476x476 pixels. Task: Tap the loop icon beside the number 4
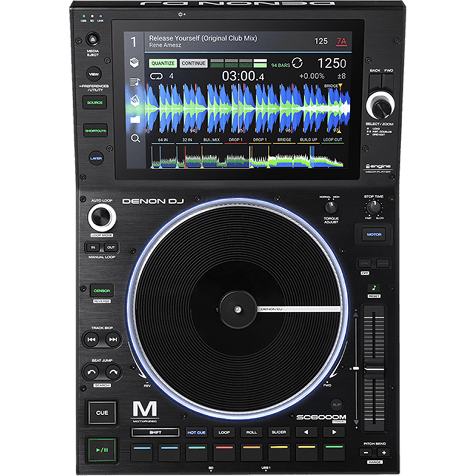(156, 76)
